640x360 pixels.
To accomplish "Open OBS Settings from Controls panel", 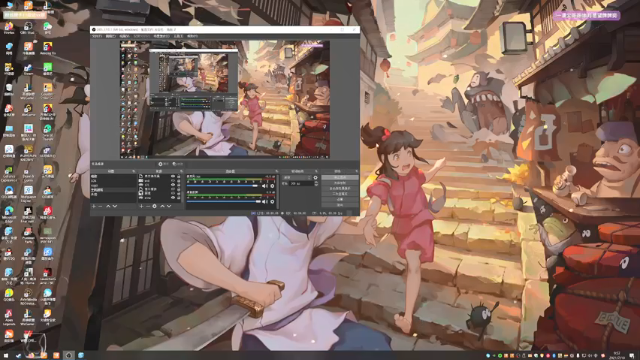I will coord(340,199).
